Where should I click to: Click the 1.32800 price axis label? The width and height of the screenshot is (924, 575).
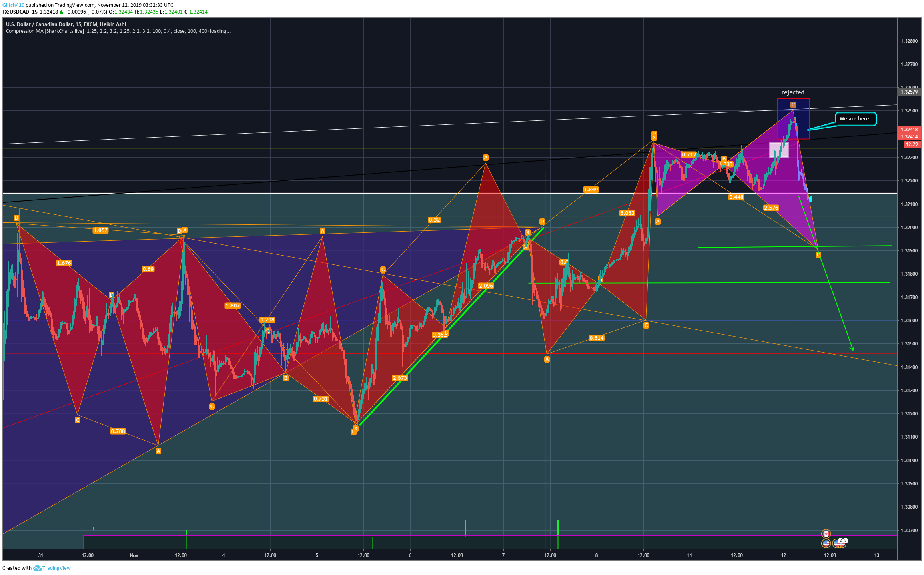click(x=909, y=41)
